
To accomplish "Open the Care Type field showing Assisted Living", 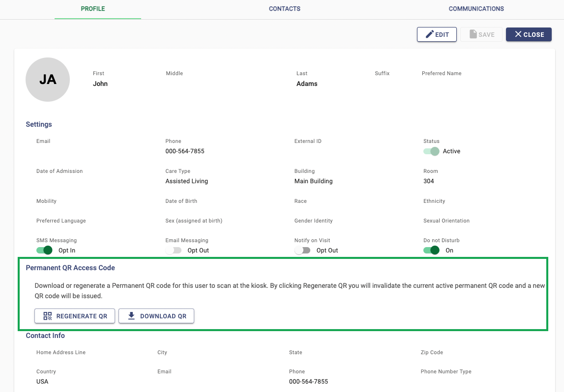I will coord(186,181).
